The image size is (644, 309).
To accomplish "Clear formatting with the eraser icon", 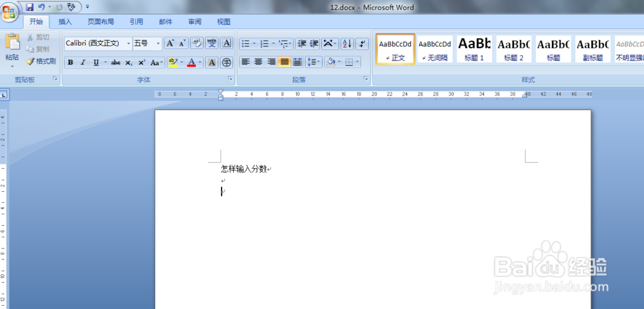I will click(197, 43).
